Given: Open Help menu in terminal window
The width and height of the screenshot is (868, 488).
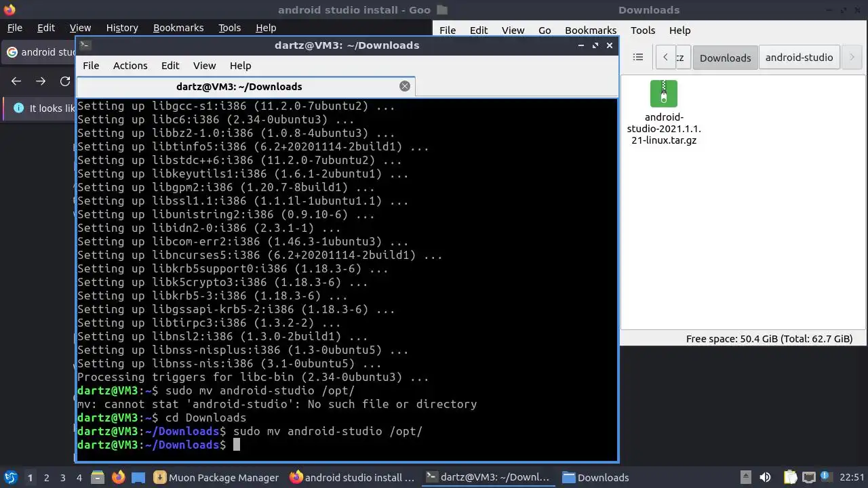Looking at the screenshot, I should (x=240, y=66).
